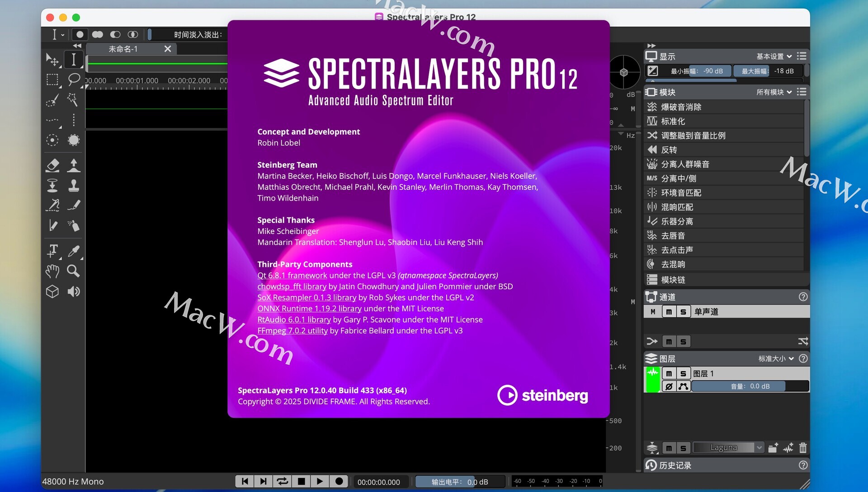Click the speaker Playback tool icon
Viewport: 868px width, 492px height.
click(73, 291)
